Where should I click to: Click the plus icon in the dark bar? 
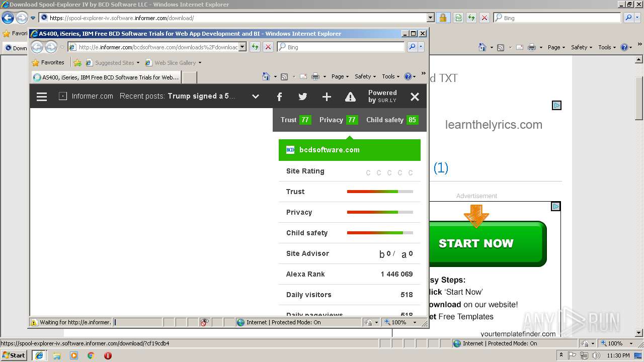pyautogui.click(x=327, y=97)
